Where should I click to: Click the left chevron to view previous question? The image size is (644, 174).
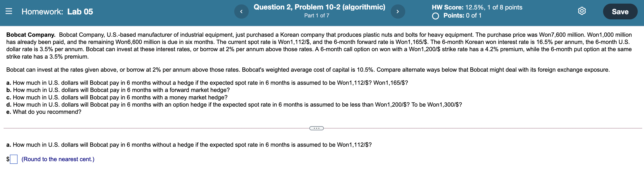pyautogui.click(x=241, y=11)
